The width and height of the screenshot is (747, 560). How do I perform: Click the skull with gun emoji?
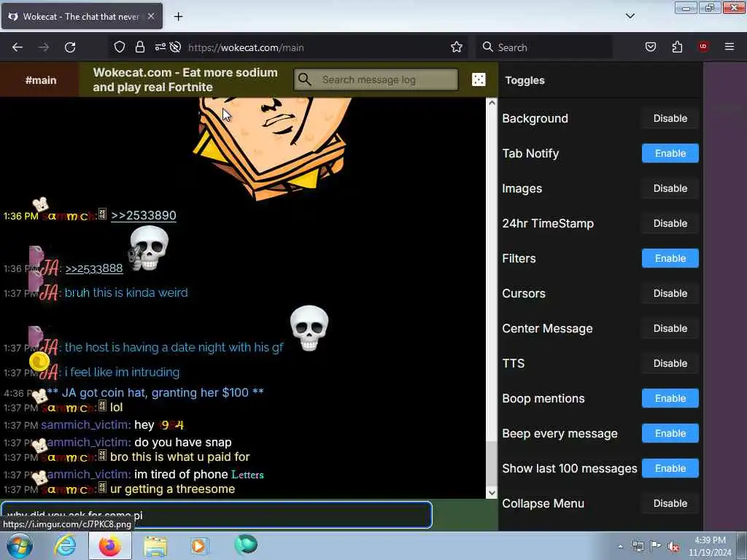(x=148, y=248)
